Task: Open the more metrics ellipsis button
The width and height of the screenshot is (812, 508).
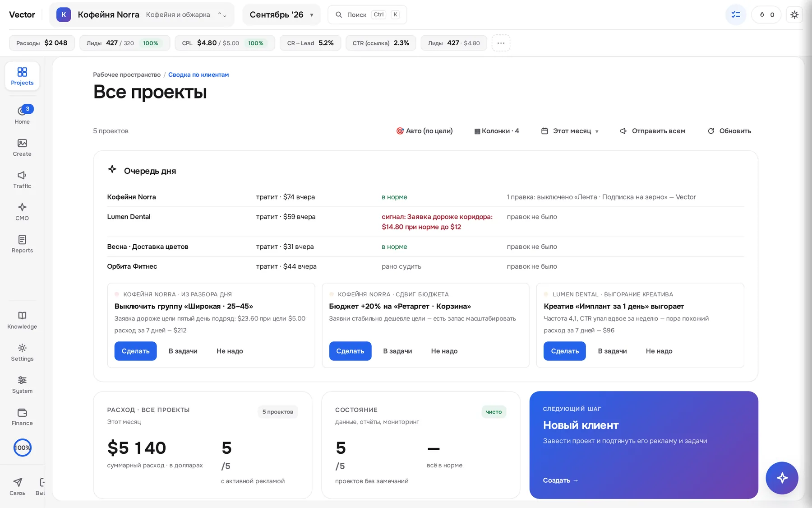Action: coord(501,43)
